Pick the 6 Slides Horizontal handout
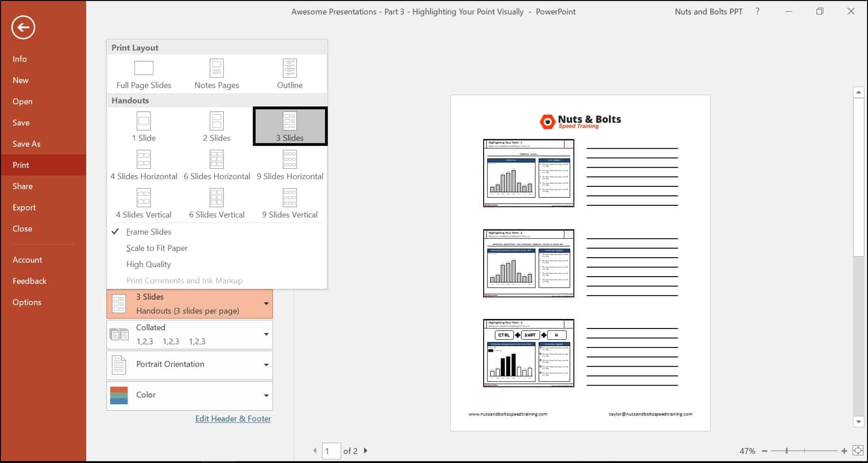 [x=217, y=165]
